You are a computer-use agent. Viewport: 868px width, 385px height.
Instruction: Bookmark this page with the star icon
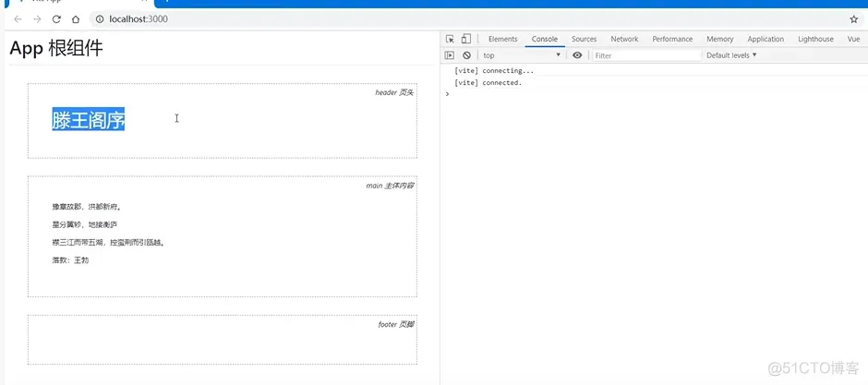click(x=853, y=19)
